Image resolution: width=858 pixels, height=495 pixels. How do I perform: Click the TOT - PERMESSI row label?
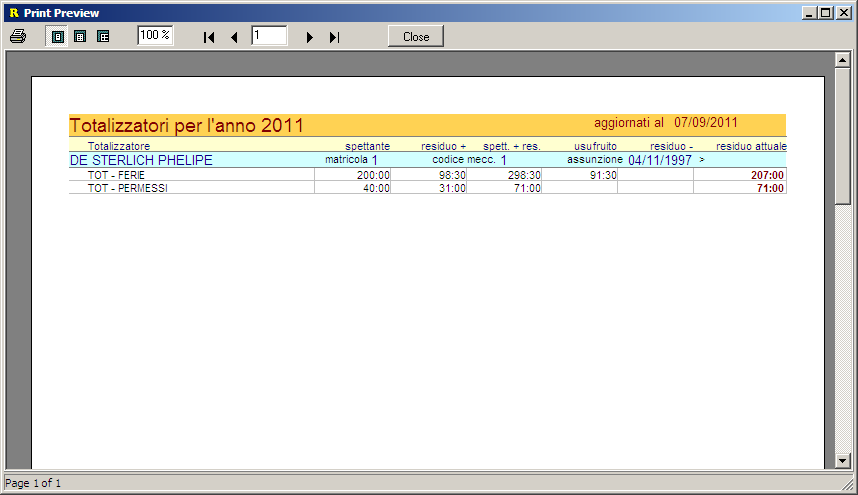click(127, 188)
